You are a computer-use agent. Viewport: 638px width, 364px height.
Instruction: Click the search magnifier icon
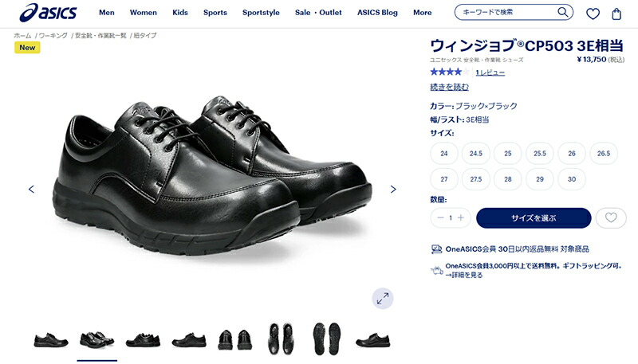pos(563,12)
